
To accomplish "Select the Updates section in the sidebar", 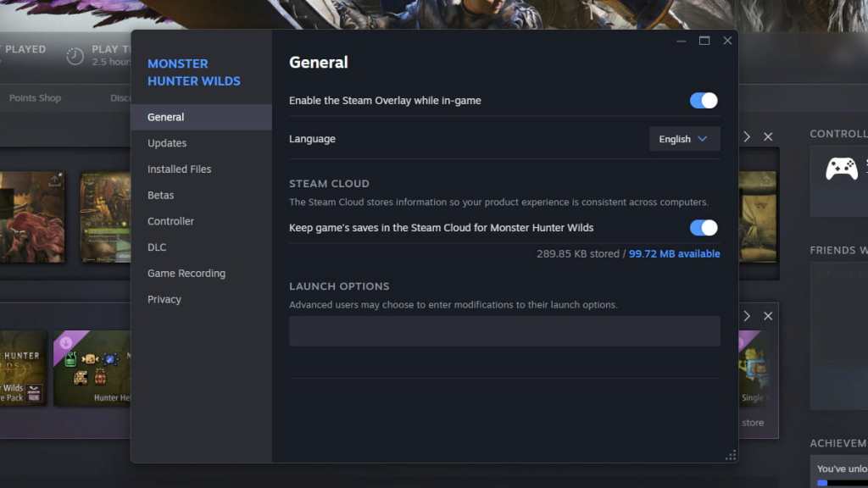I will (166, 142).
